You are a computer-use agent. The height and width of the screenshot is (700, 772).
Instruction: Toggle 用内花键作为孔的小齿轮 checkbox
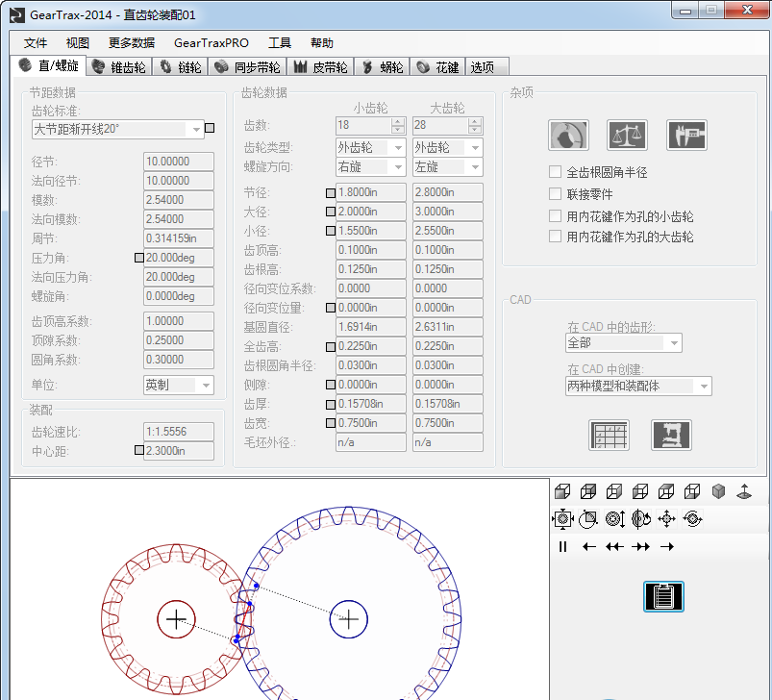click(555, 216)
